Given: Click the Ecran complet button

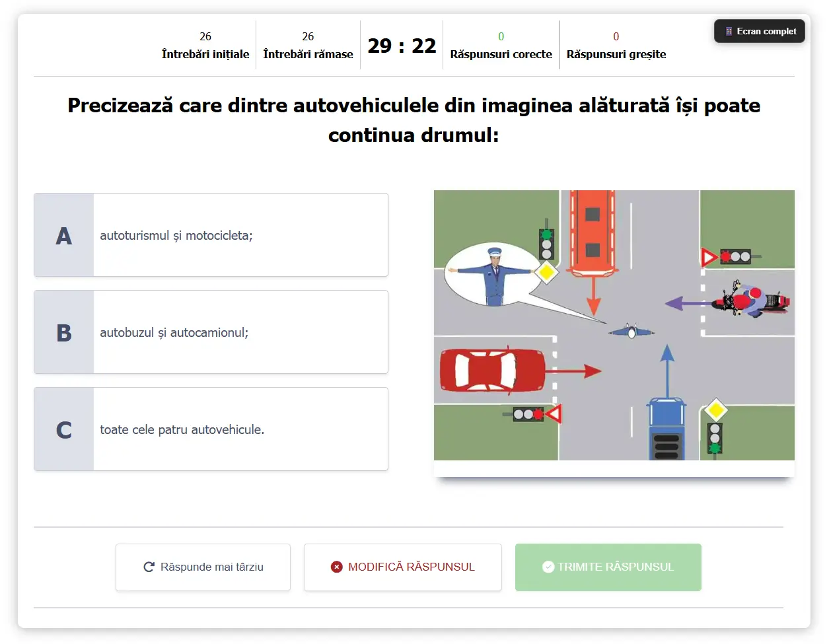Looking at the screenshot, I should 760,31.
